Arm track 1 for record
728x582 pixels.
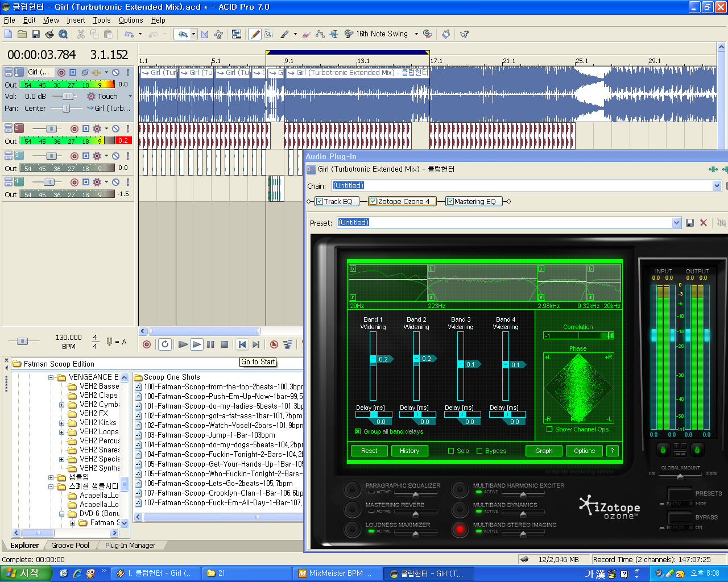[x=61, y=72]
